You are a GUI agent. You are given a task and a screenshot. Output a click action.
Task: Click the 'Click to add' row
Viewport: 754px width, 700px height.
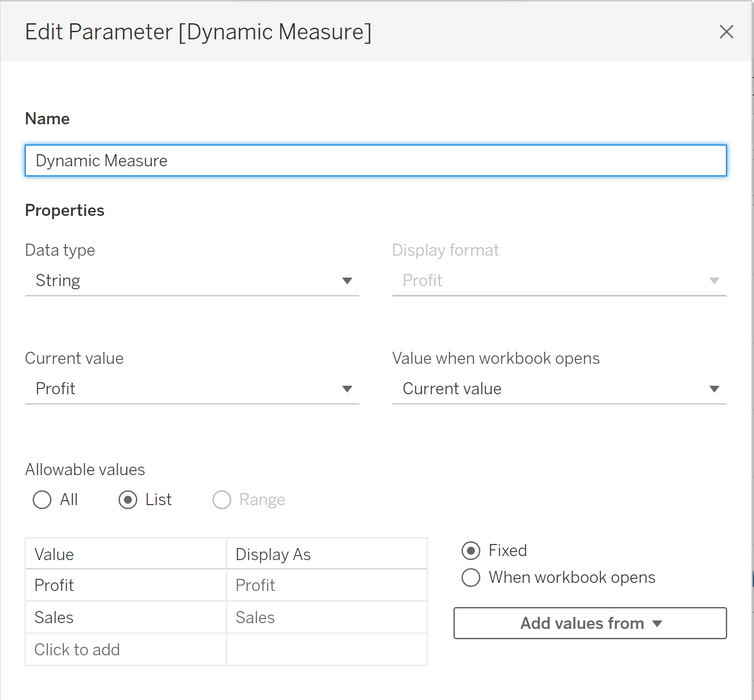[126, 649]
